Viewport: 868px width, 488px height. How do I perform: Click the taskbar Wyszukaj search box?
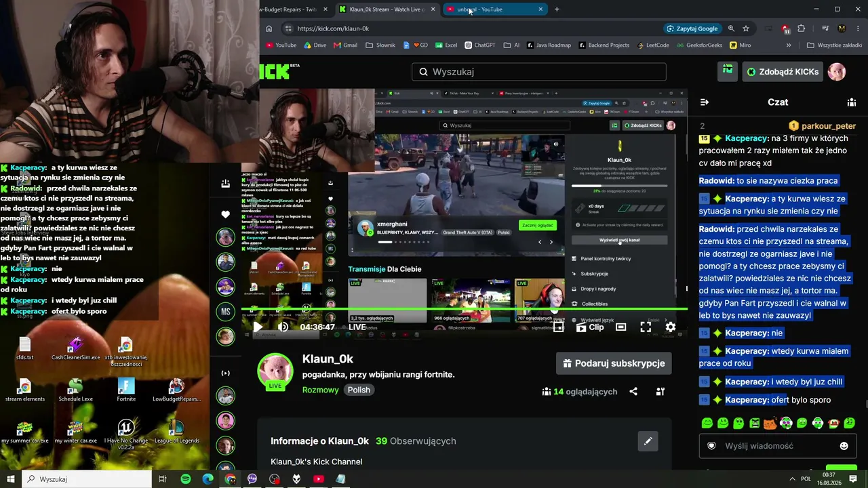click(x=86, y=479)
